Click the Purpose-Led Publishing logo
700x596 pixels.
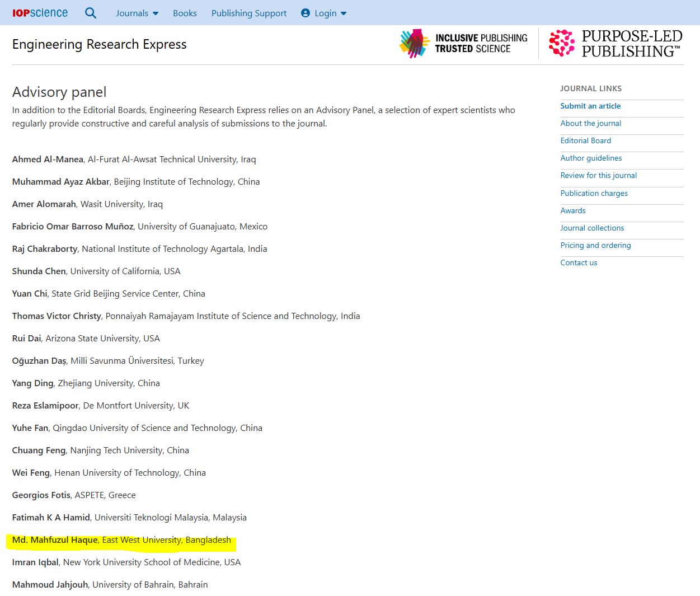coord(616,44)
